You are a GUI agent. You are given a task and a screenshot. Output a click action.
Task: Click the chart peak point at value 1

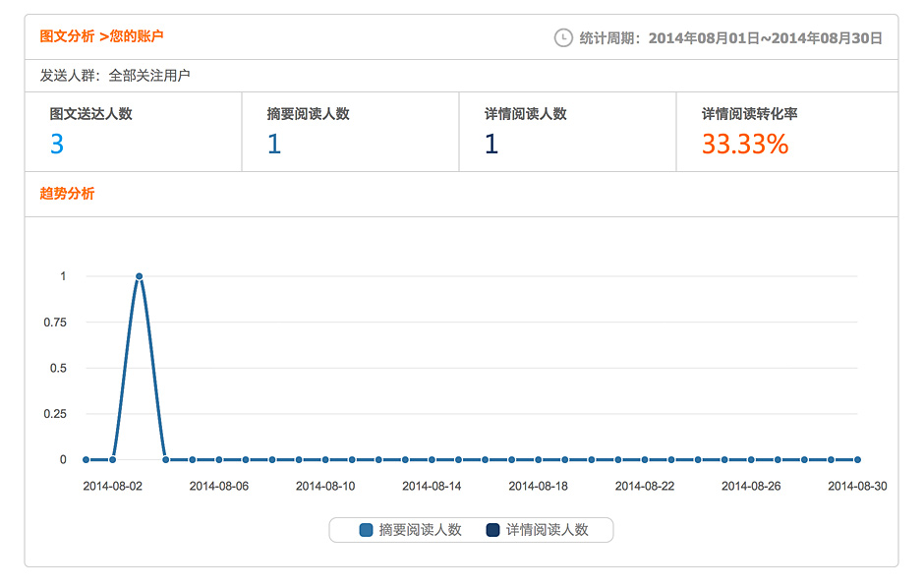point(139,276)
